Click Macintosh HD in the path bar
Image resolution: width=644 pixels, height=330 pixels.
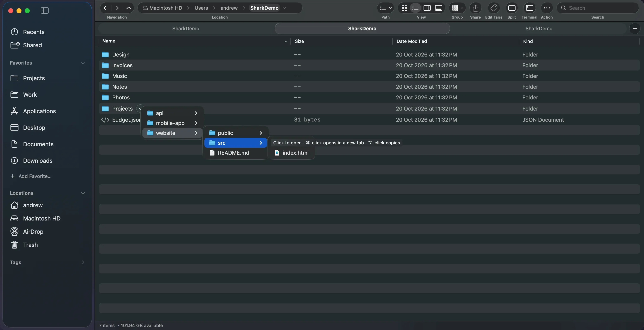pyautogui.click(x=162, y=8)
